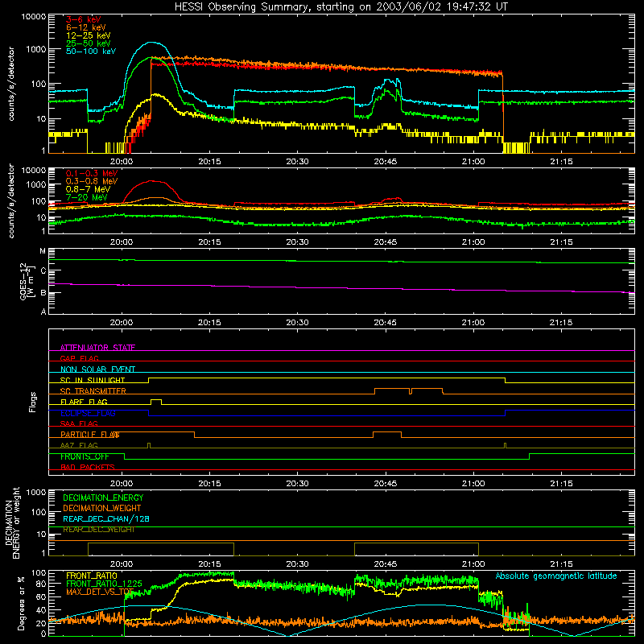Select the ECLIPSE_FLAG label
The width and height of the screenshot is (644, 644).
(88, 413)
